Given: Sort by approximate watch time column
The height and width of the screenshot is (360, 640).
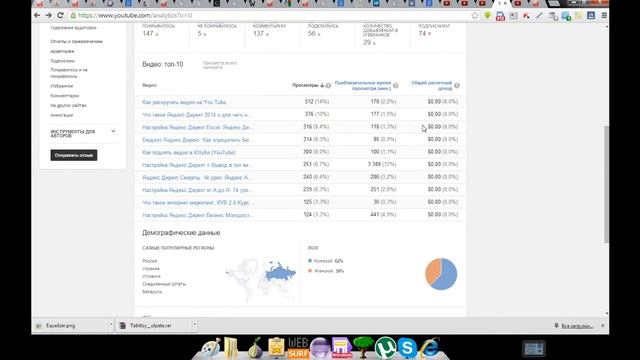Looking at the screenshot, I should pos(363,85).
